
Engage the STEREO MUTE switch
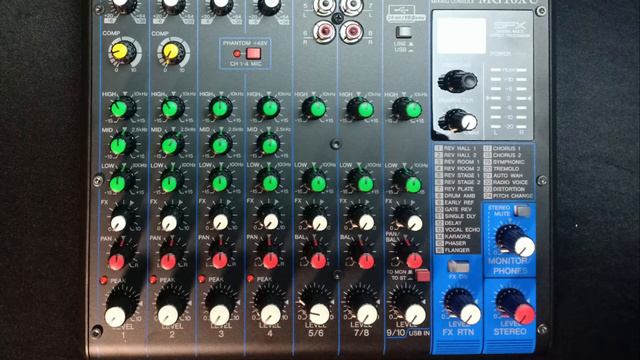coord(522,211)
